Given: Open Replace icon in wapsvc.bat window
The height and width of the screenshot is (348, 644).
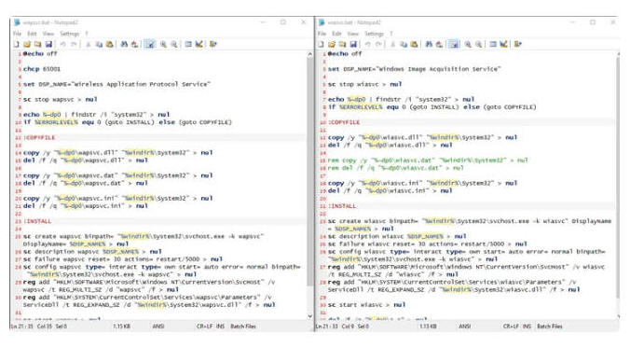Looking at the screenshot, I should [135, 44].
